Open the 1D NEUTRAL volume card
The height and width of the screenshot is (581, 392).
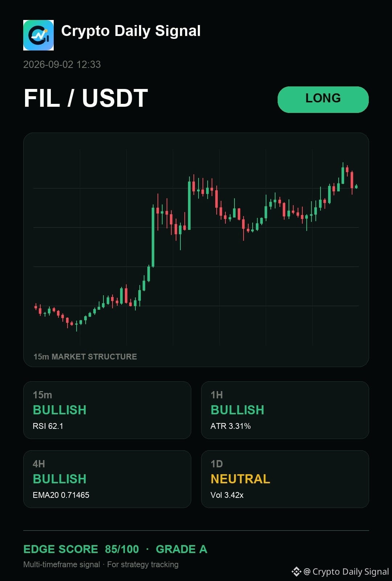pyautogui.click(x=285, y=479)
